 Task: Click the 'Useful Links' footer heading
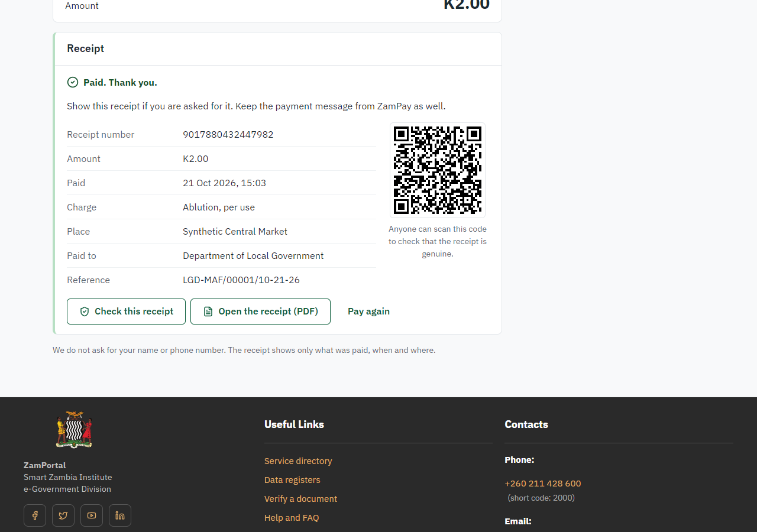point(294,424)
